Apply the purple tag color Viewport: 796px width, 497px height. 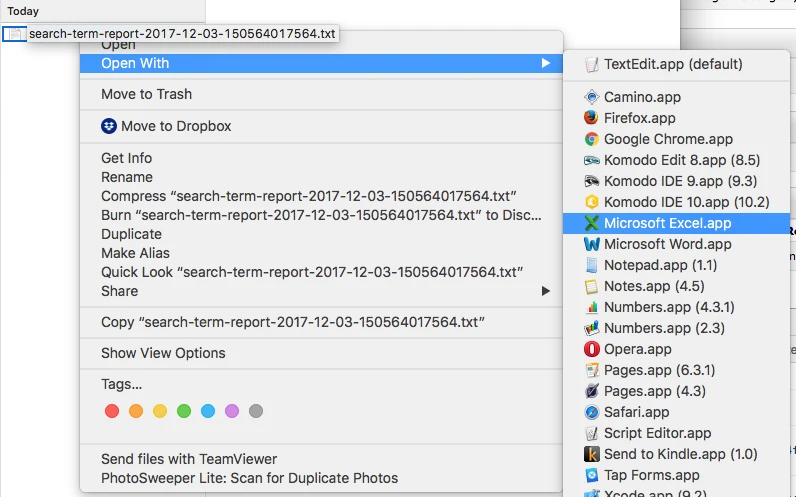pyautogui.click(x=232, y=411)
